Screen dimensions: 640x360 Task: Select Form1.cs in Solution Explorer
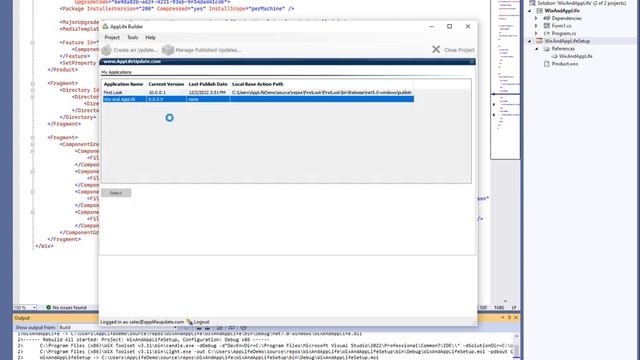coord(561,26)
